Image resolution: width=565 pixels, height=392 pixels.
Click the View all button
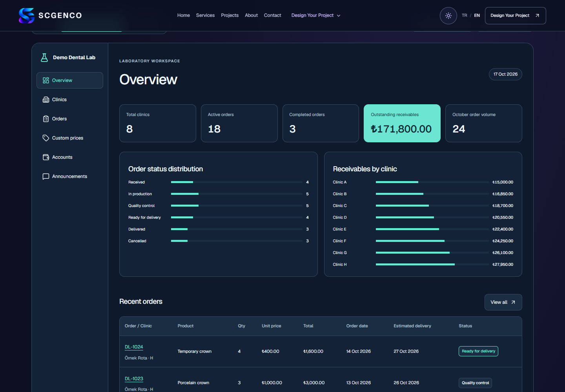[503, 302]
